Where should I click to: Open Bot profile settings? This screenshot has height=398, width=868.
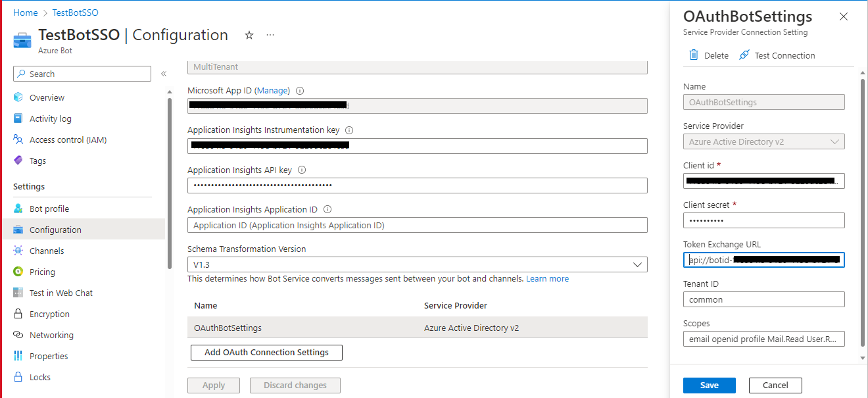(x=49, y=209)
